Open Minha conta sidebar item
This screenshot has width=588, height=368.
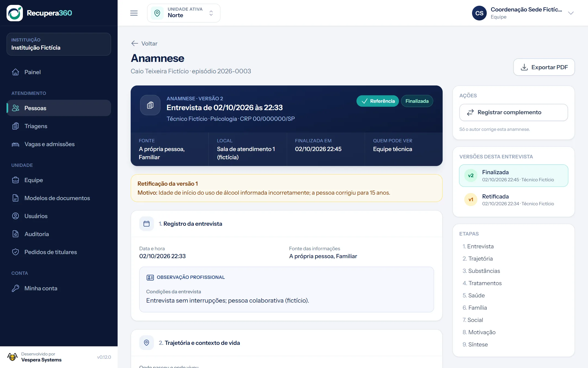click(x=59, y=288)
